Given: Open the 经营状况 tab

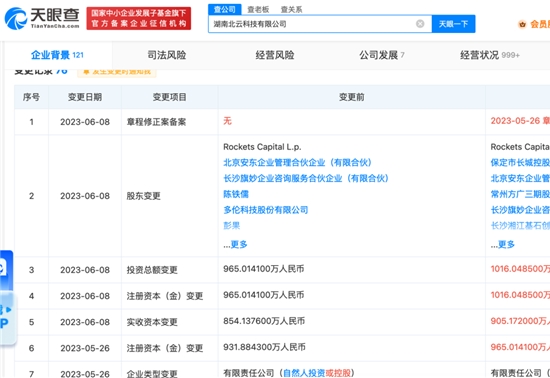Looking at the screenshot, I should [490, 55].
